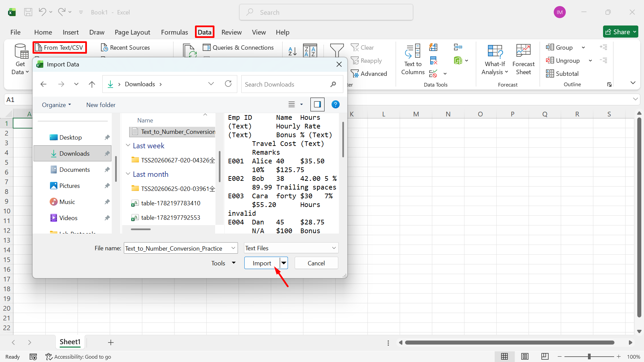Open the change view options dropdown
Image resolution: width=644 pixels, height=362 pixels.
coord(301,105)
